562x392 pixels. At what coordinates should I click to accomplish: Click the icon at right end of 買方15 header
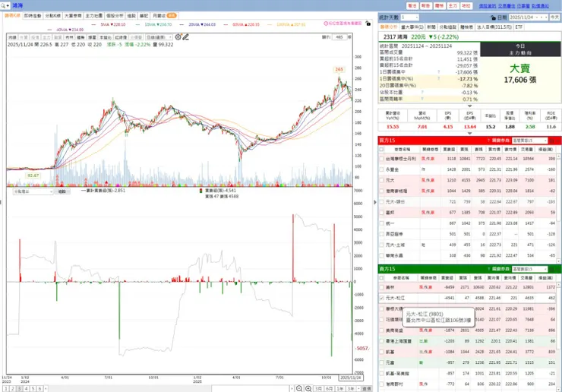pyautogui.click(x=552, y=141)
